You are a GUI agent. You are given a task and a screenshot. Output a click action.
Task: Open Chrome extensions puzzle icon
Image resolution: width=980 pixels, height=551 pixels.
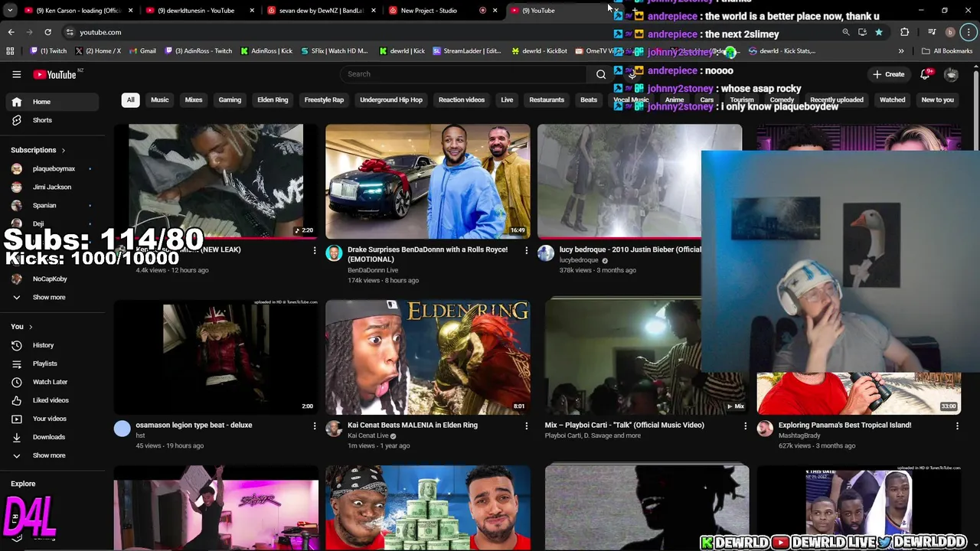(x=904, y=32)
